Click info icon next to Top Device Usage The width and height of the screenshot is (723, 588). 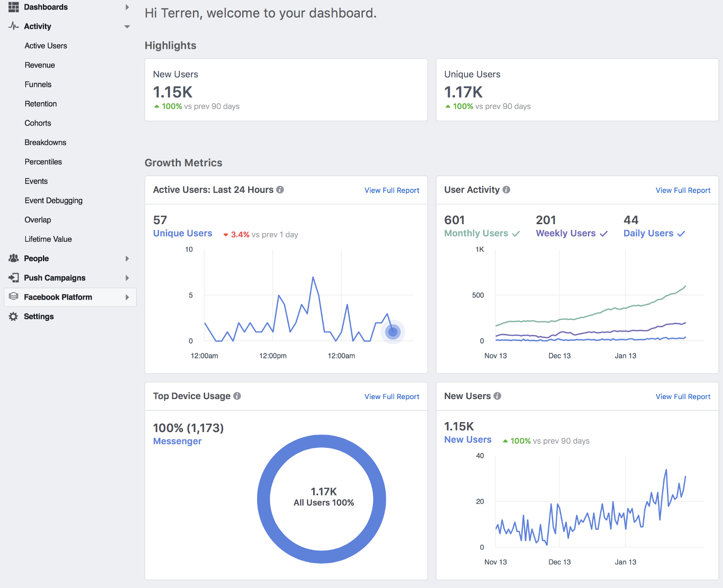click(x=237, y=396)
